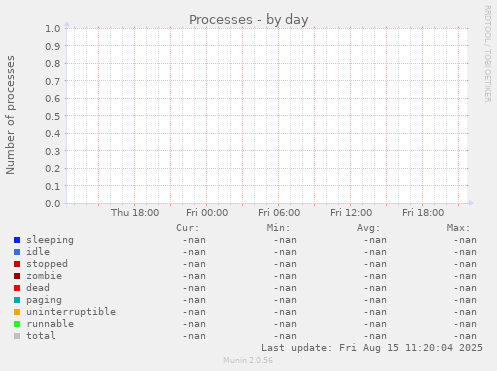Click the runnable row Min value
Image resolution: width=497 pixels, height=371 pixels.
coord(285,324)
